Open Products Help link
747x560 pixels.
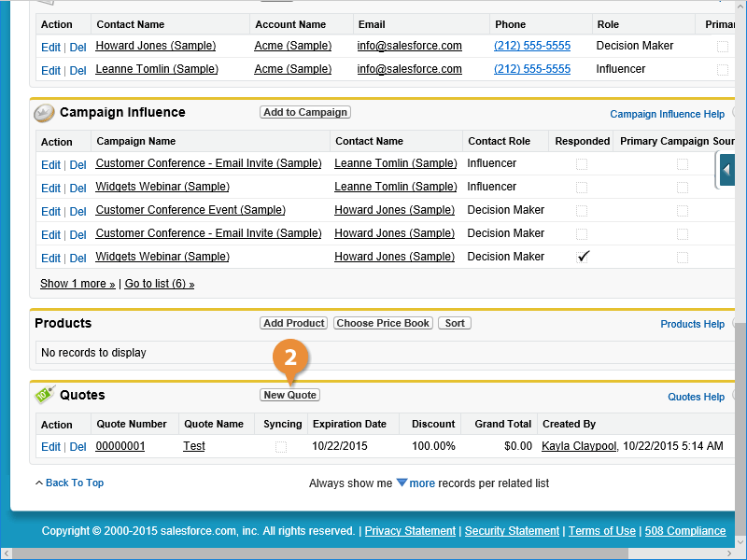pos(692,324)
